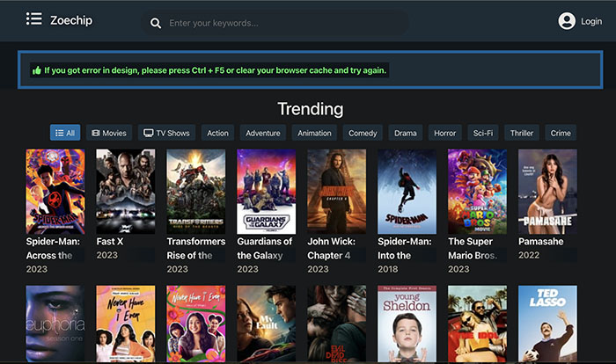
Task: Choose the Action genre filter
Action: 217,133
